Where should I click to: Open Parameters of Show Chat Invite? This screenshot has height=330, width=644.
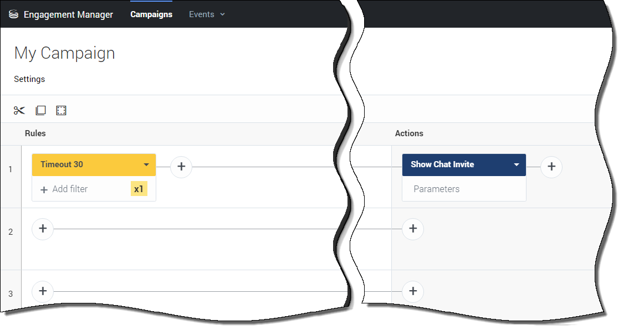coord(437,189)
